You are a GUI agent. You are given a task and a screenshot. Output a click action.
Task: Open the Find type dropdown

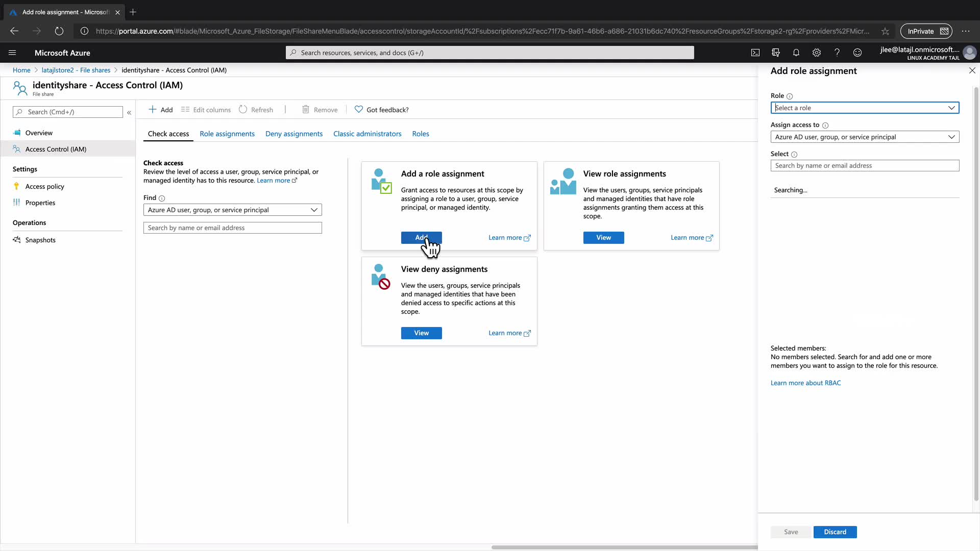point(232,210)
